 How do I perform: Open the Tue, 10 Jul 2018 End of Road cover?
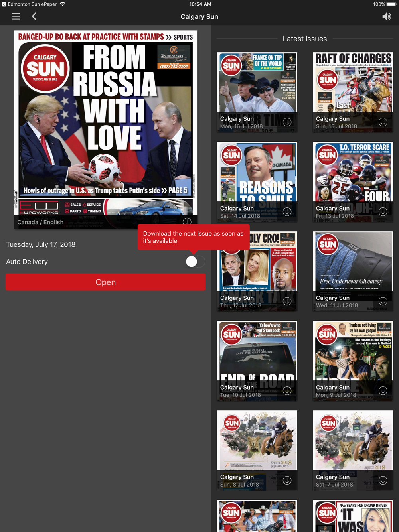[257, 361]
